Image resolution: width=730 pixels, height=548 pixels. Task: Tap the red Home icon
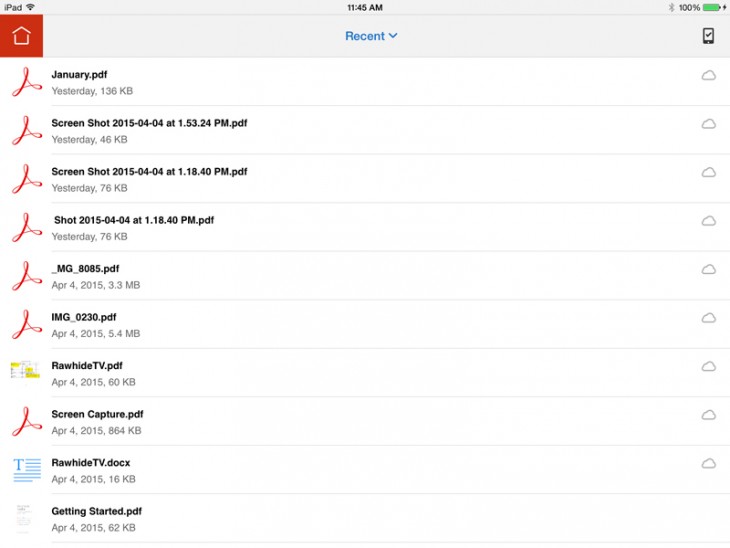click(x=21, y=36)
